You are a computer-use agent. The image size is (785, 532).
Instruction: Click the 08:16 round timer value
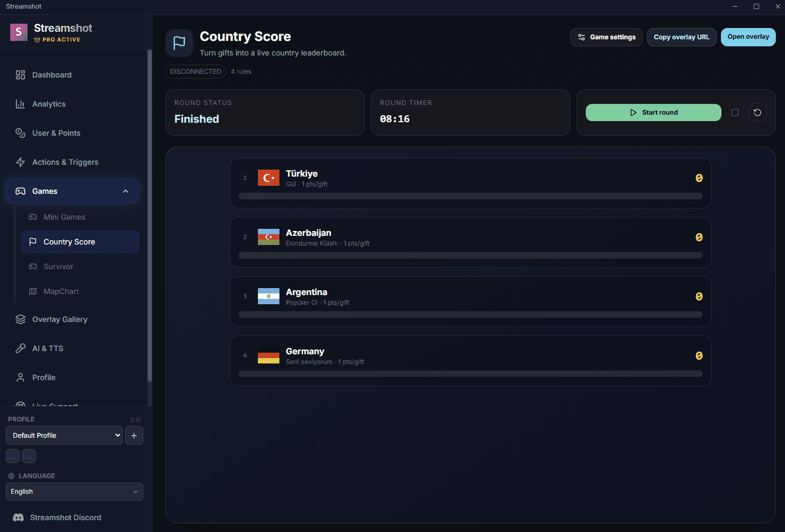click(x=395, y=119)
